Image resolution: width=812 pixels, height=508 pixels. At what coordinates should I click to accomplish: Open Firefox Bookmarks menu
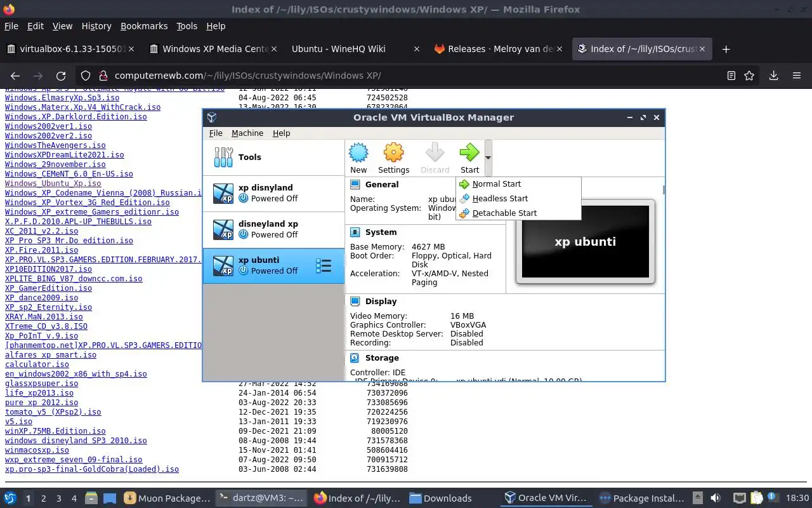tap(144, 26)
